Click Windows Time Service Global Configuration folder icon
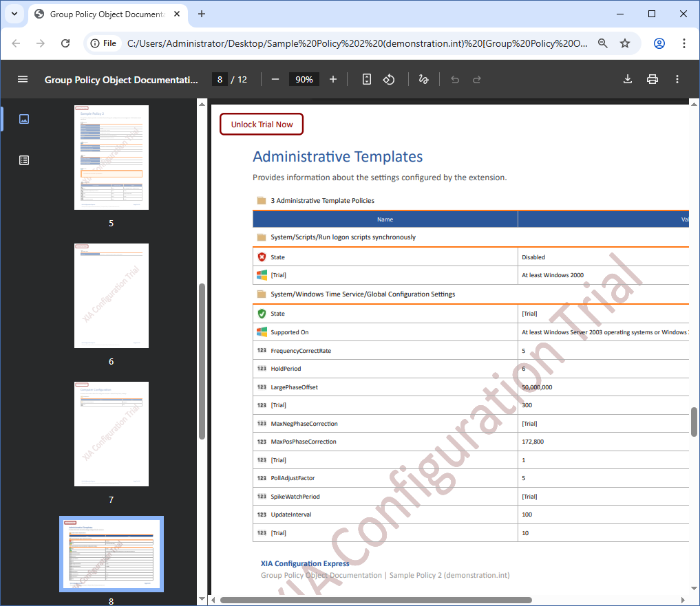This screenshot has height=606, width=700. pos(262,294)
